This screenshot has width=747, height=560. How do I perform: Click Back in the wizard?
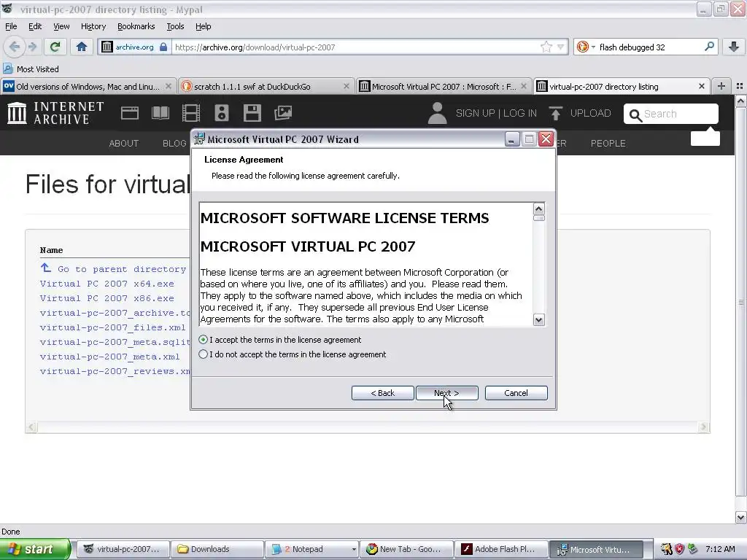coord(382,393)
